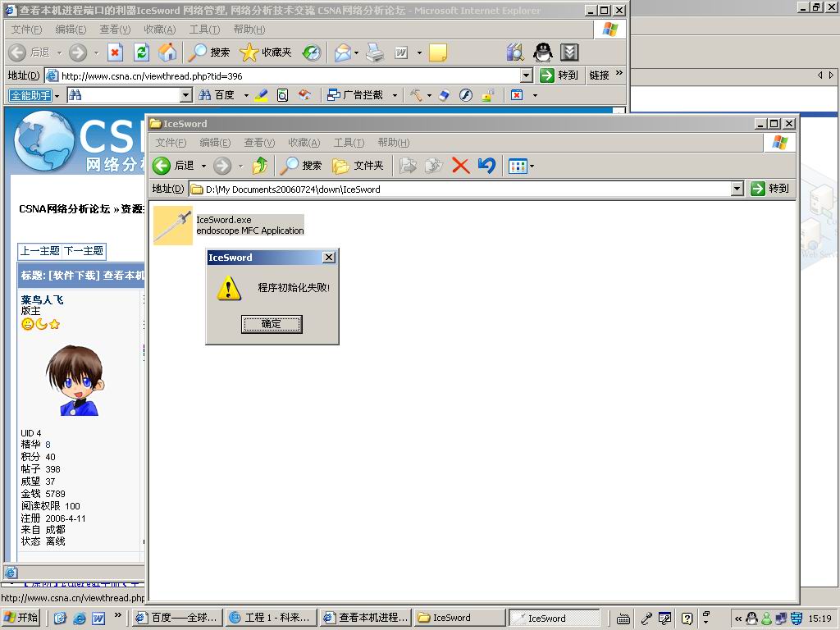Open the 收藏(A) menu in Internet Explorer
This screenshot has width=840, height=630.
pos(159,30)
